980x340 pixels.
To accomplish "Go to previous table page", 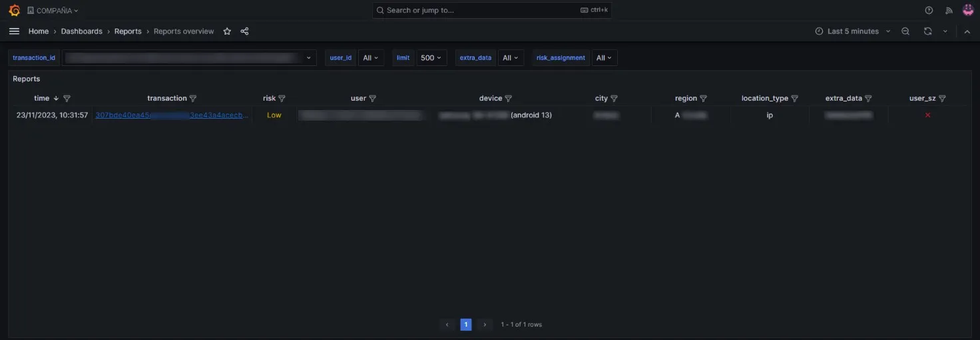I will (447, 325).
